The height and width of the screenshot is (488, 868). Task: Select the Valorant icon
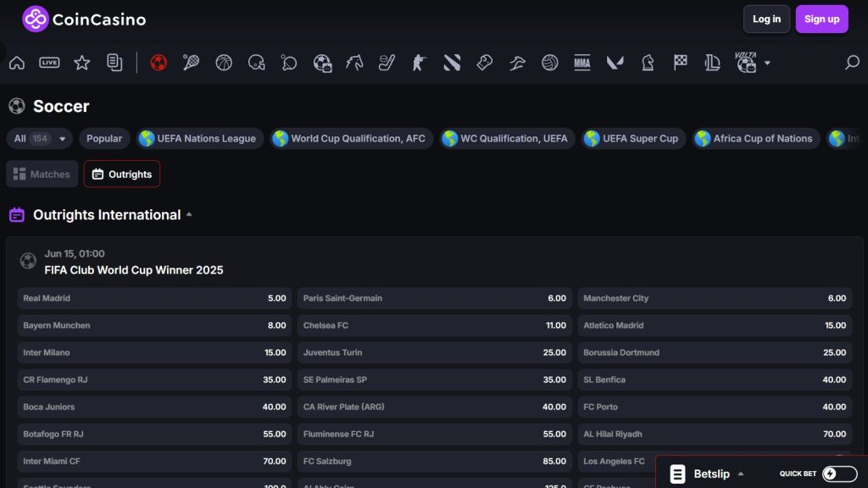[615, 63]
